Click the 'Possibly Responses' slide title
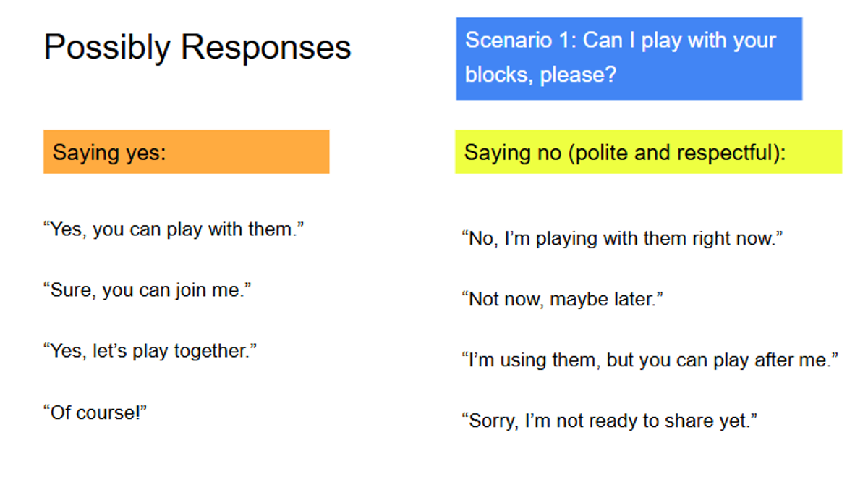 tap(197, 48)
